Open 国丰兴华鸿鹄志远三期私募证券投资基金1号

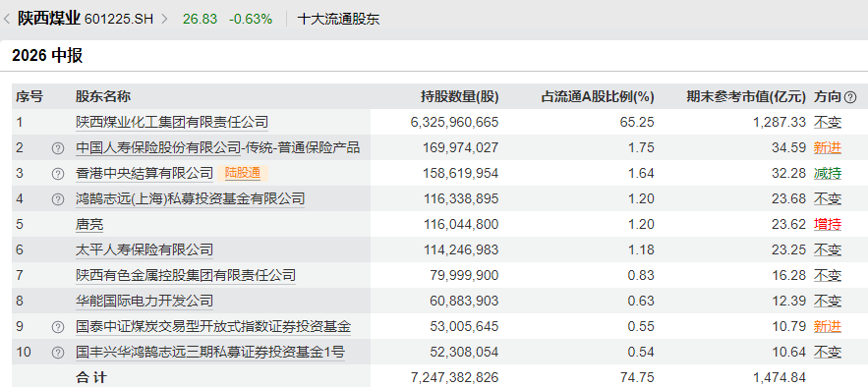click(209, 352)
